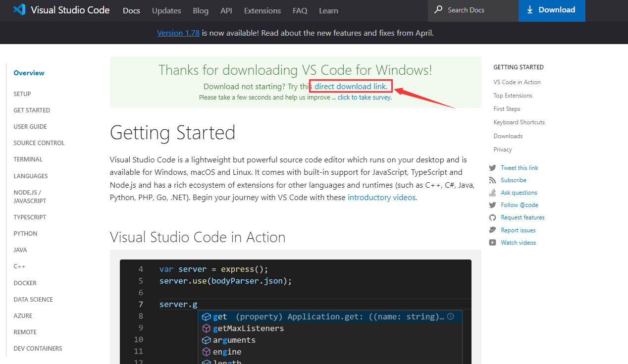Click the direct download link
Screen dimensions: 628x364
[x=351, y=86]
